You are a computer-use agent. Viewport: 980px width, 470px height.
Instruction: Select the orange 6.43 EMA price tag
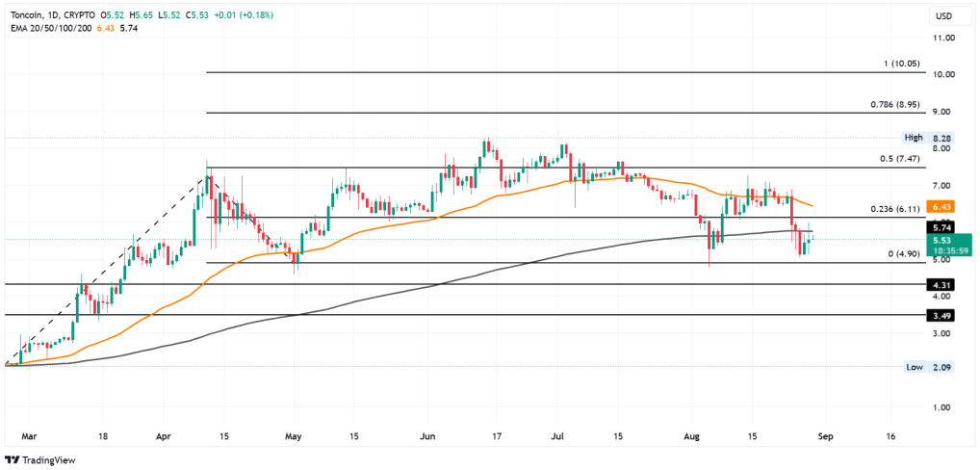(940, 206)
